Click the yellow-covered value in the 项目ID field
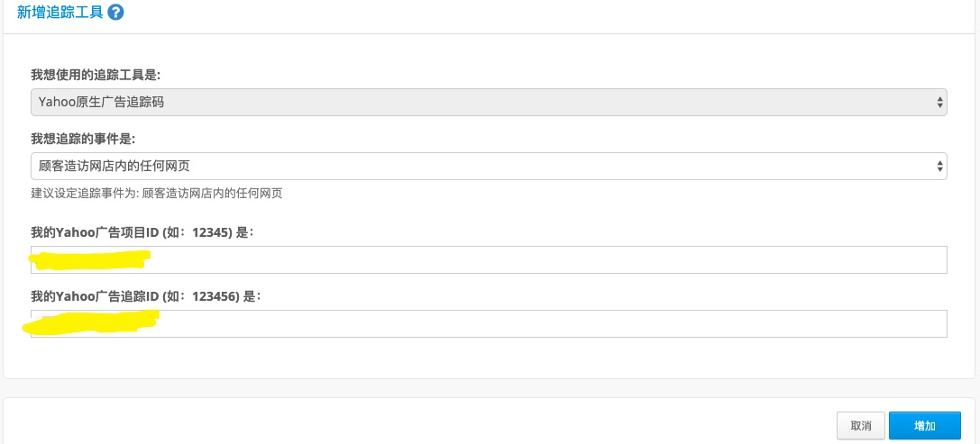The image size is (980, 444). click(x=91, y=259)
